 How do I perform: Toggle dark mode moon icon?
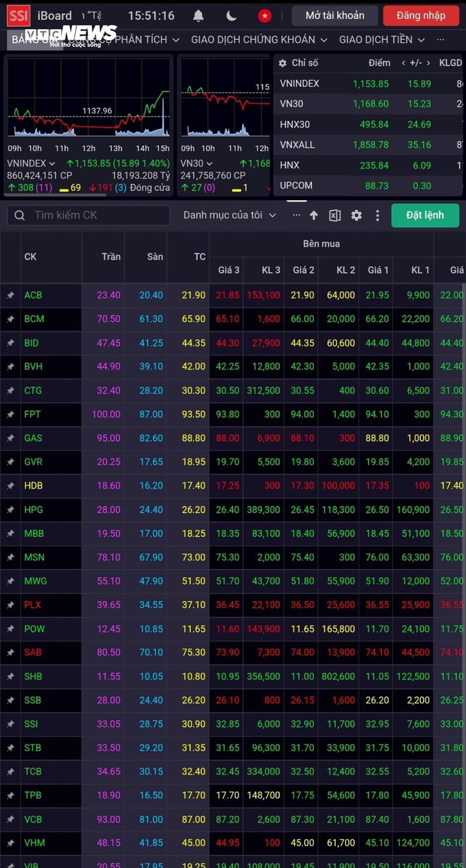point(232,16)
